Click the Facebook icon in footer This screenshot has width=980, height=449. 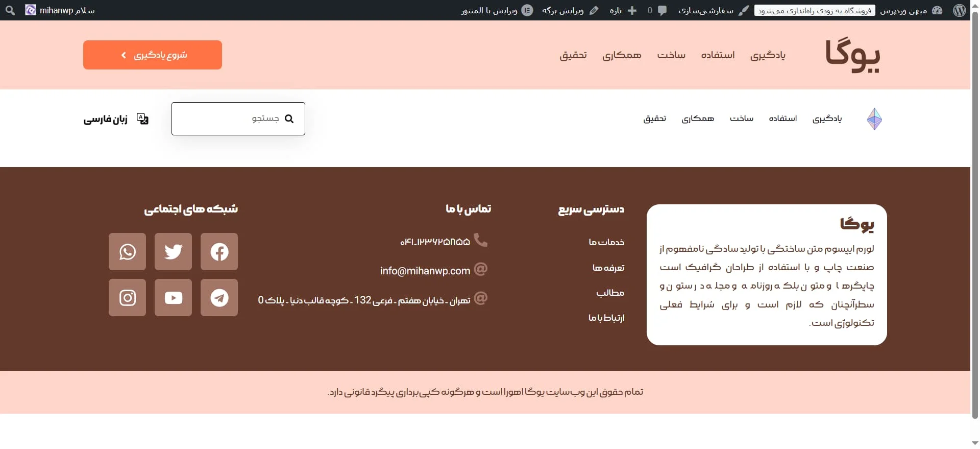tap(219, 252)
